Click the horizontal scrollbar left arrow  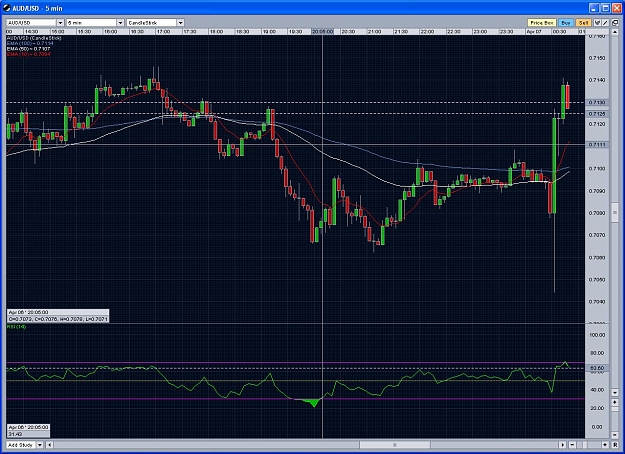click(50, 445)
